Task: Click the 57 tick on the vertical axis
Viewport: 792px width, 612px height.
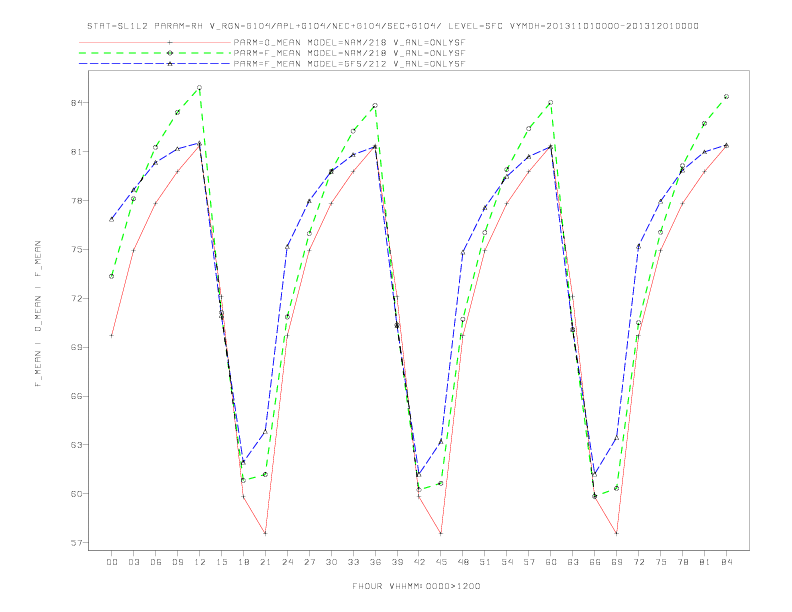Action: pos(77,543)
